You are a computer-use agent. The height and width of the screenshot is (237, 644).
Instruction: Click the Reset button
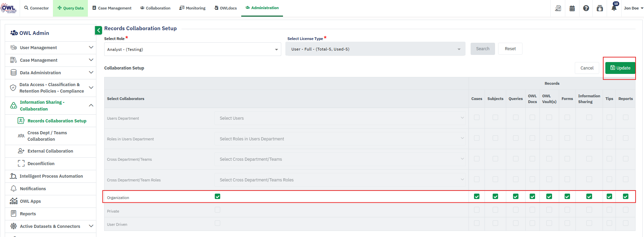510,49
